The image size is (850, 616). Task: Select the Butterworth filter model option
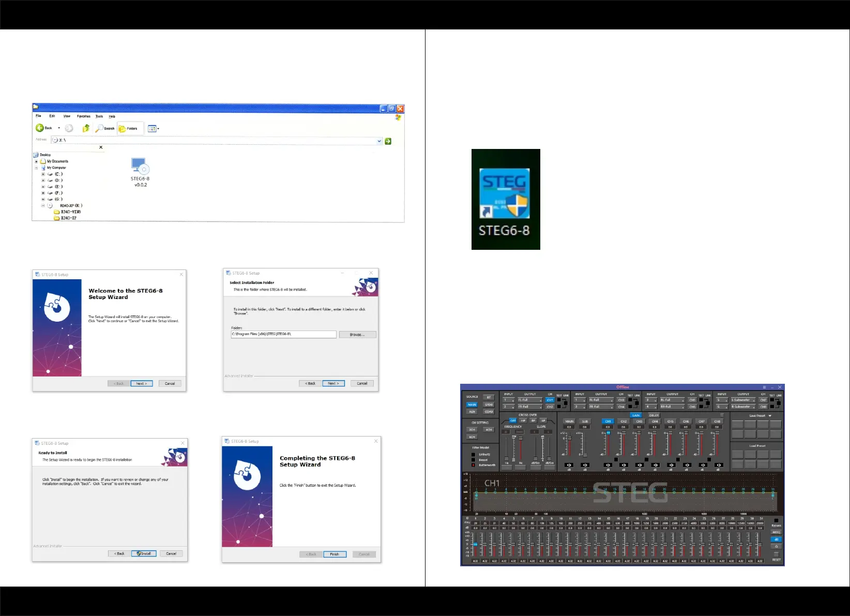473,465
